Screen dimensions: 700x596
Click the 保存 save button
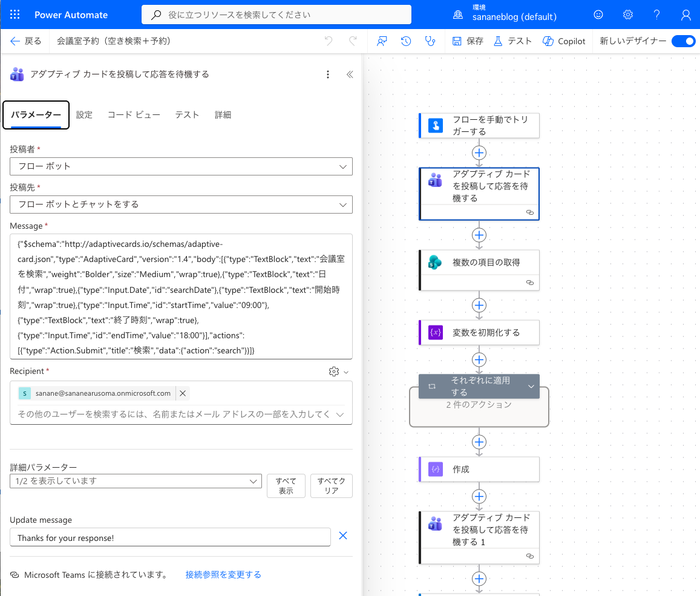[468, 41]
